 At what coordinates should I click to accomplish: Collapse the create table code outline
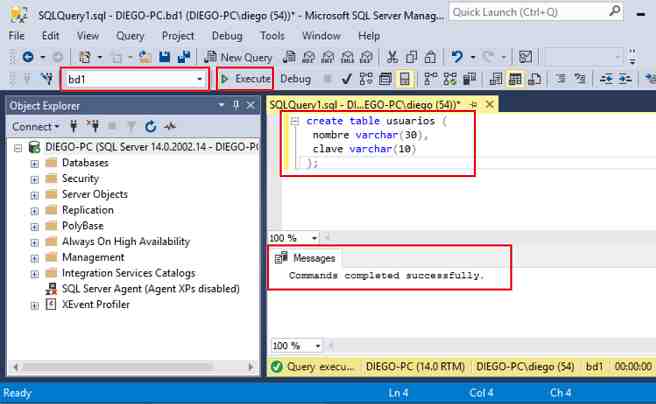point(295,121)
